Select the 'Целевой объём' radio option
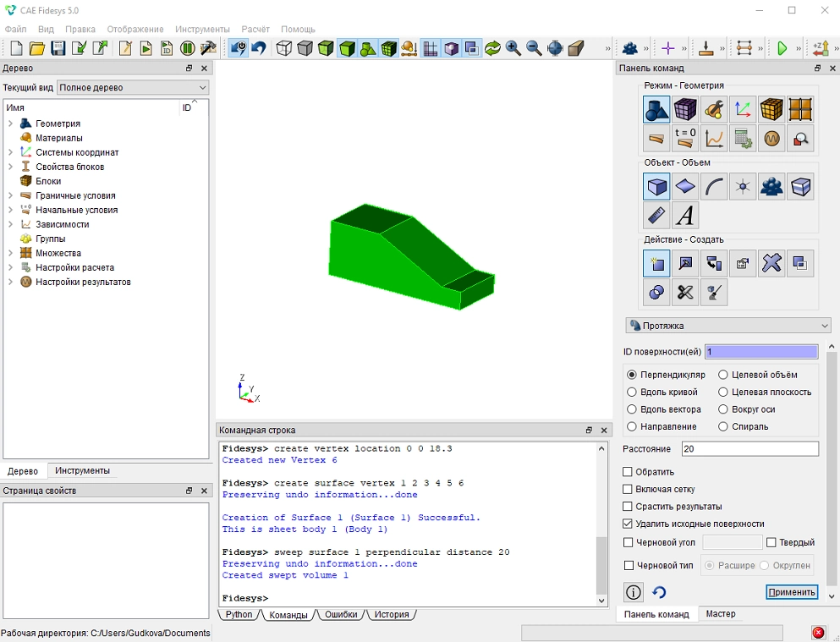 click(x=723, y=375)
